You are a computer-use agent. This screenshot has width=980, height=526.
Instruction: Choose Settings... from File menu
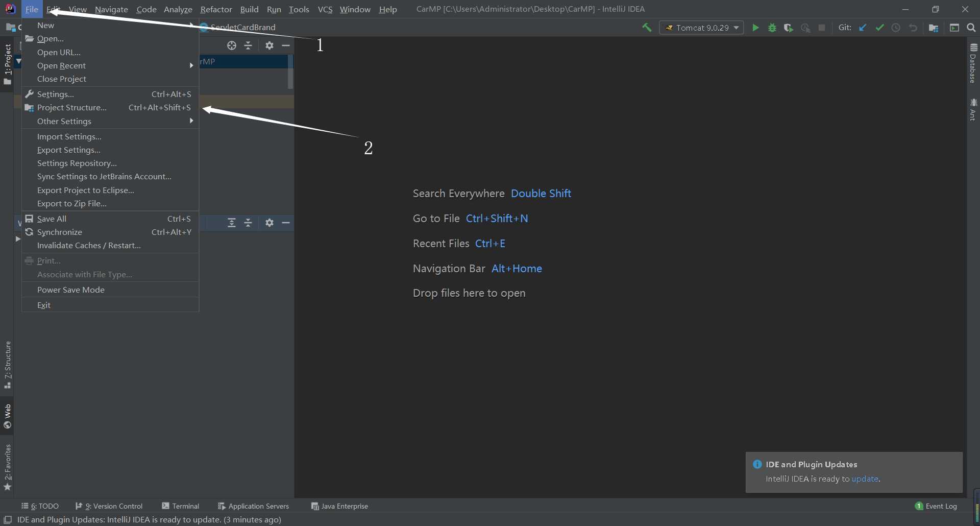[x=110, y=94]
